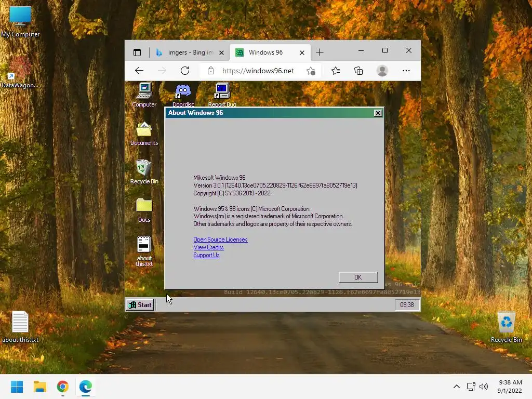Select Microsoft Edge on the taskbar
The image size is (532, 399).
86,387
